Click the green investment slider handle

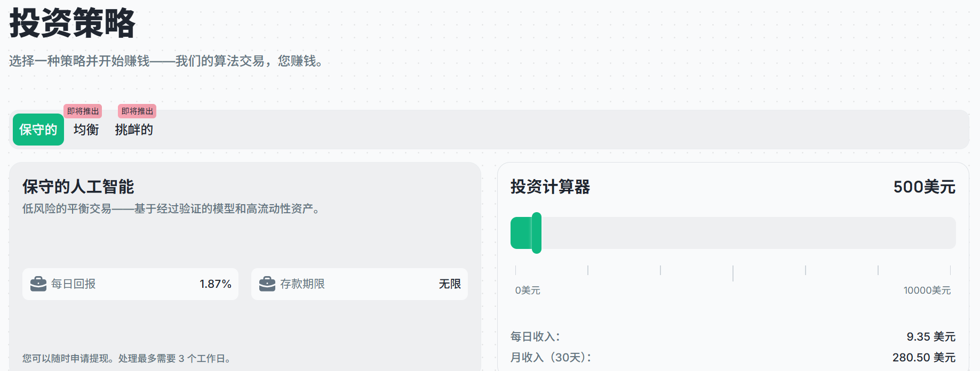click(x=536, y=233)
